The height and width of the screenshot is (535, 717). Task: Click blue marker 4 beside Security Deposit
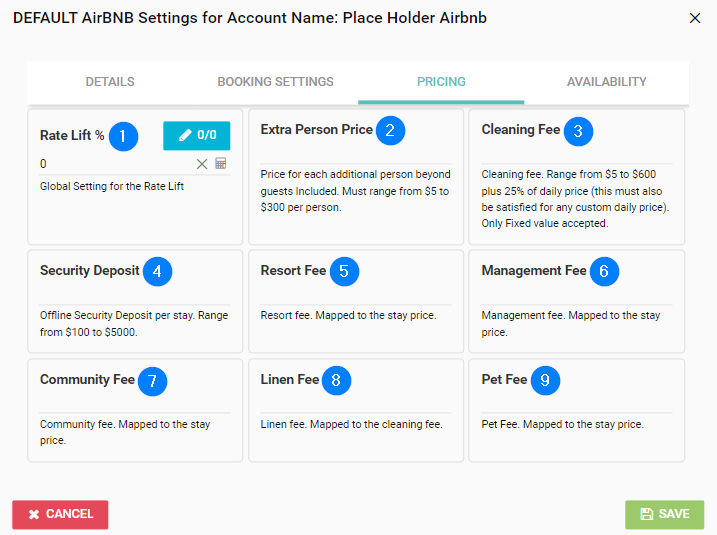pos(157,271)
